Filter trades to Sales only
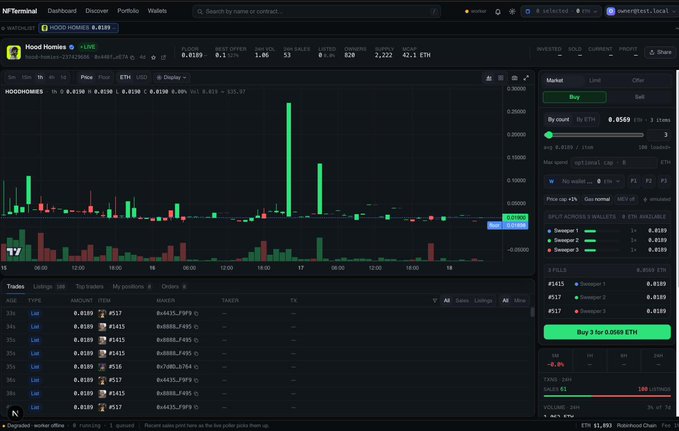679x431 pixels. [462, 301]
